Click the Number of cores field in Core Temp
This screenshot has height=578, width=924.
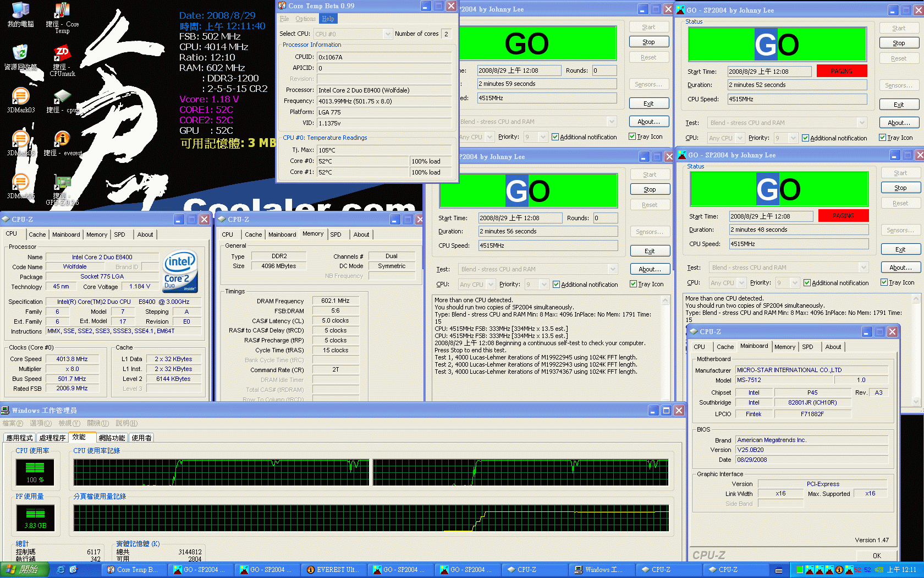(x=447, y=34)
